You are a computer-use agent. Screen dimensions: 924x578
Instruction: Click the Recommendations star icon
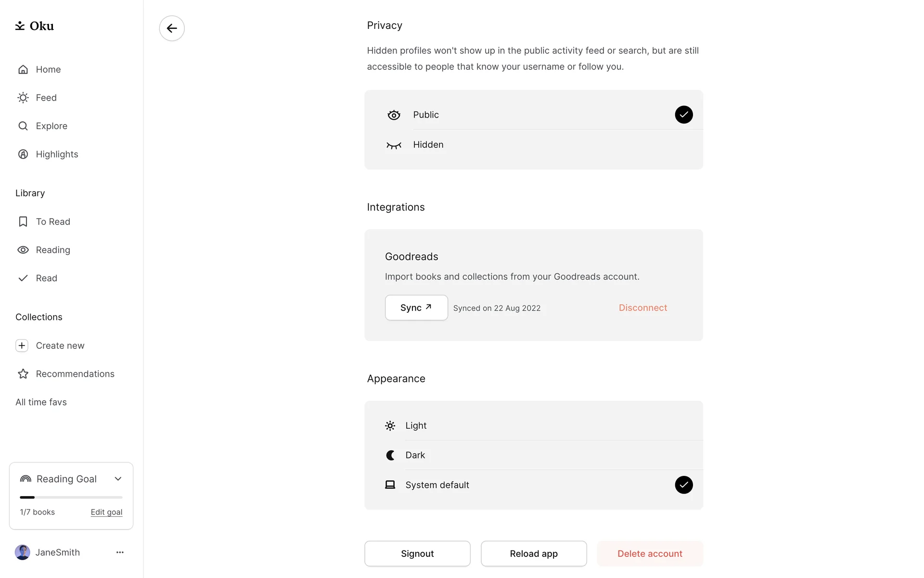23,374
